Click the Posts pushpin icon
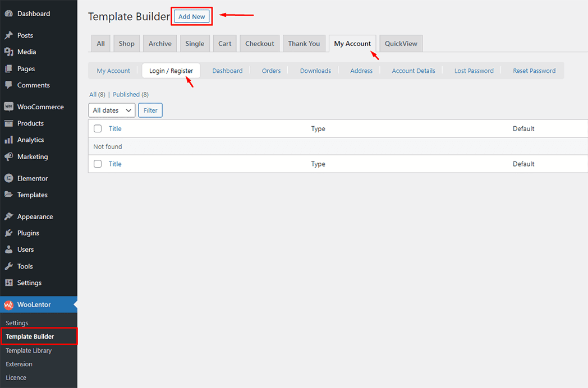 (x=8, y=35)
